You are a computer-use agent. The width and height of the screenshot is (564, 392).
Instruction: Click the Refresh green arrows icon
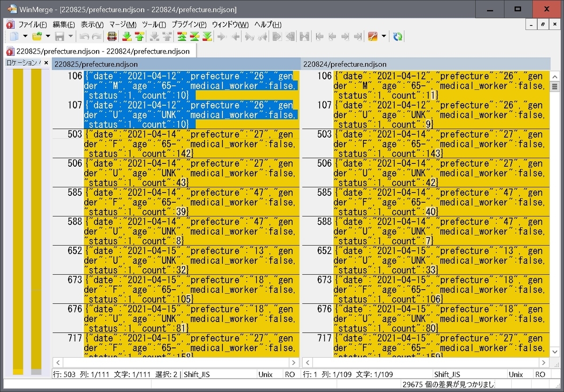tap(397, 36)
